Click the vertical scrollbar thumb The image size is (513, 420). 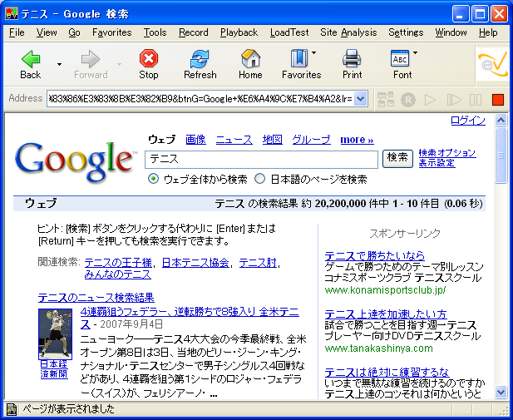pyautogui.click(x=501, y=156)
